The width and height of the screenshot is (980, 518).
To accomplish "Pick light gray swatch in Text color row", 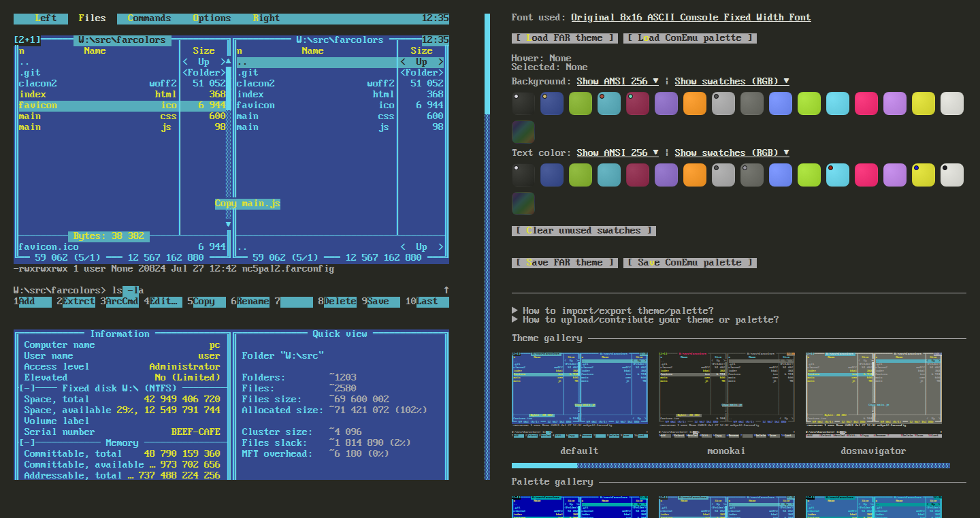I will (x=723, y=175).
